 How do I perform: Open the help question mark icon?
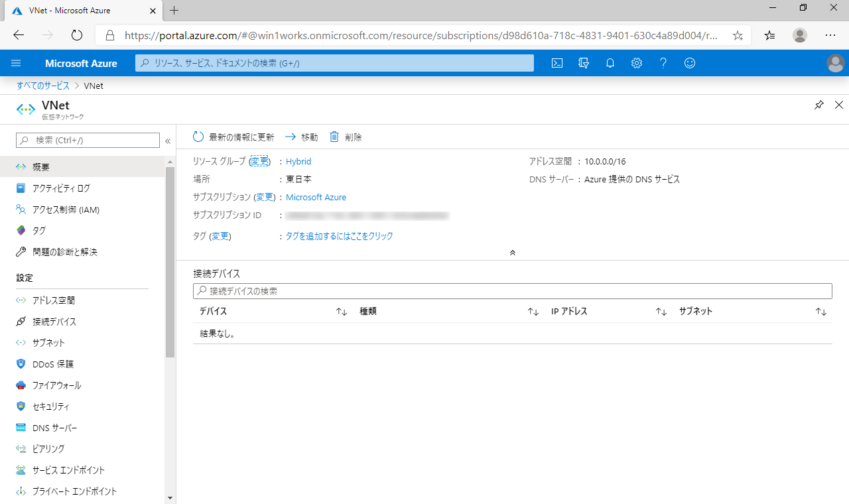[x=663, y=63]
